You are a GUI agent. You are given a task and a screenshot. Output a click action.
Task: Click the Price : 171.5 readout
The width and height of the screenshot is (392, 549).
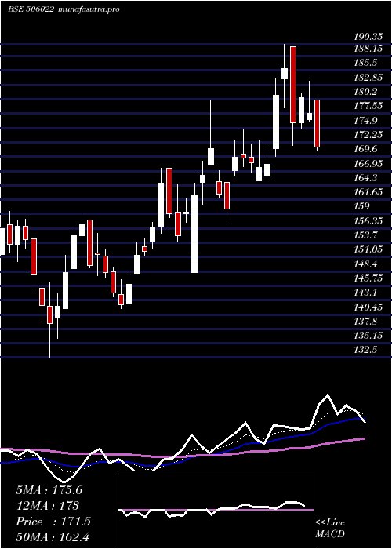pos(53,522)
